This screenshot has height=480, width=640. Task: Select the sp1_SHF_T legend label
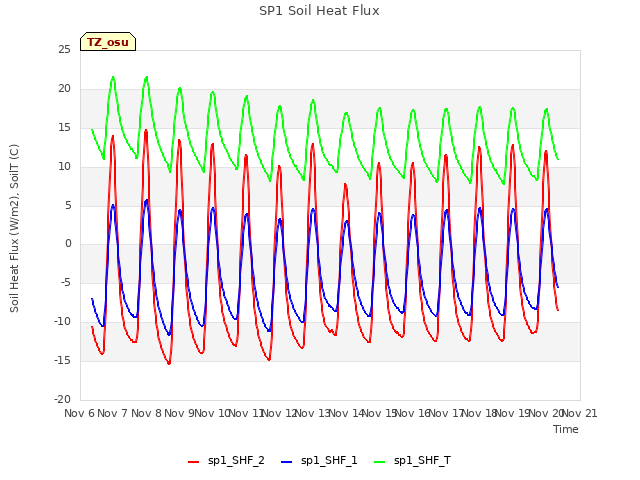pyautogui.click(x=422, y=460)
